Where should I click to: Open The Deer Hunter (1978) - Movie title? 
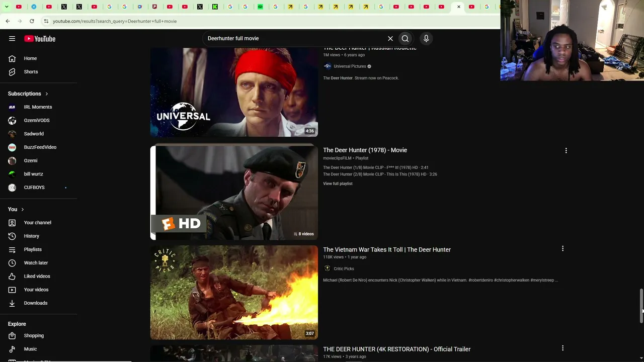(x=365, y=150)
